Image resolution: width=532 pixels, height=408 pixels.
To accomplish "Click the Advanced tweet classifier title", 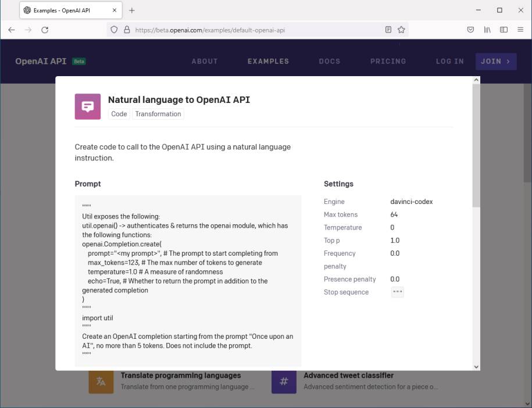I will pos(348,375).
